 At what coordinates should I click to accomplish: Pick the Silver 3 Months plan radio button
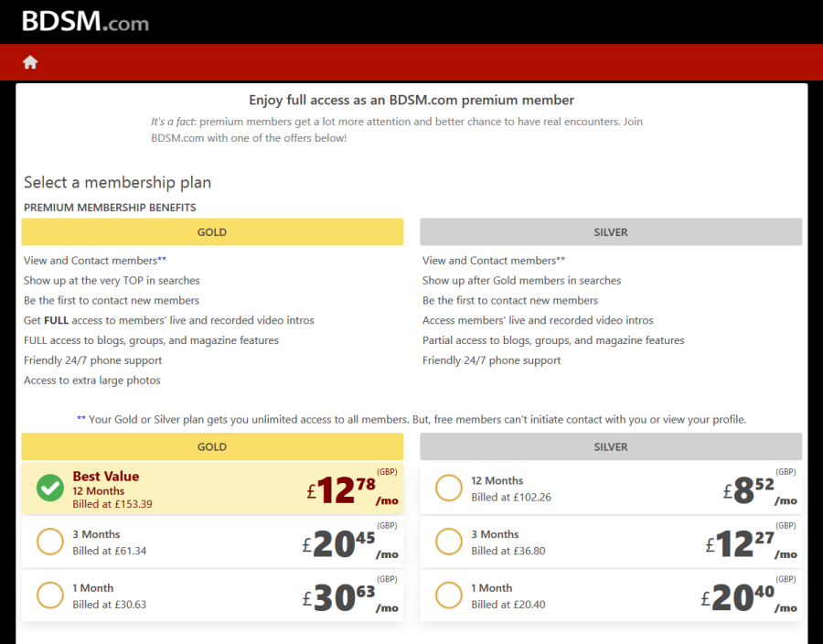pyautogui.click(x=449, y=542)
